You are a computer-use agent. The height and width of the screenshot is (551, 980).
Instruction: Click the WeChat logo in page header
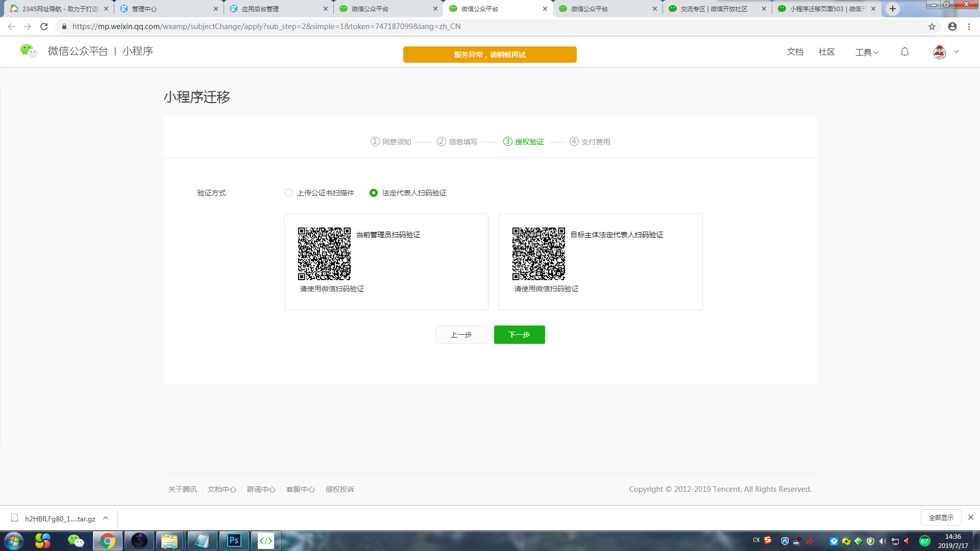click(x=29, y=51)
